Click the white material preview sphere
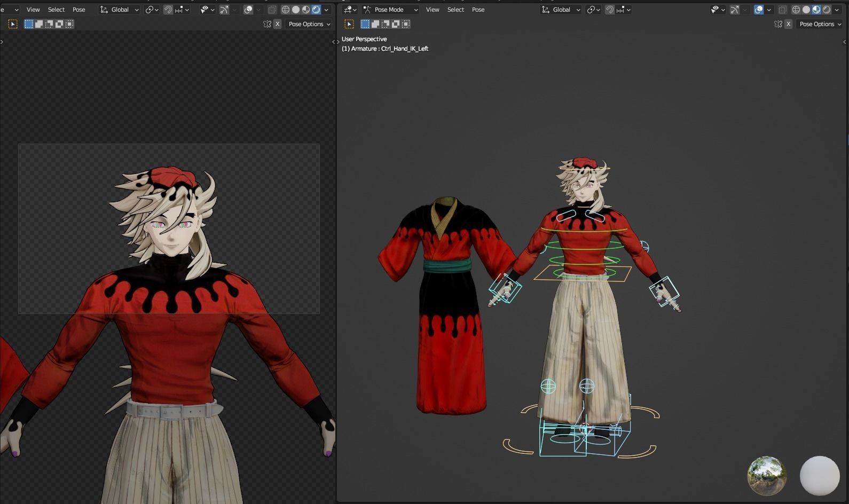849x504 pixels. 819,476
